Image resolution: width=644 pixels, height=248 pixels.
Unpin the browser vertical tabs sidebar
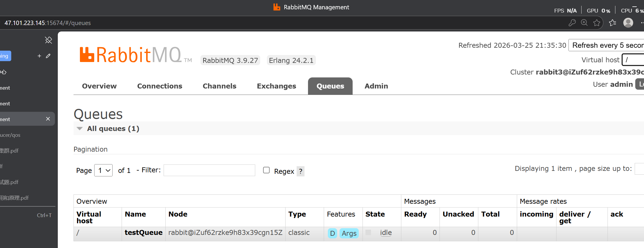tap(48, 40)
